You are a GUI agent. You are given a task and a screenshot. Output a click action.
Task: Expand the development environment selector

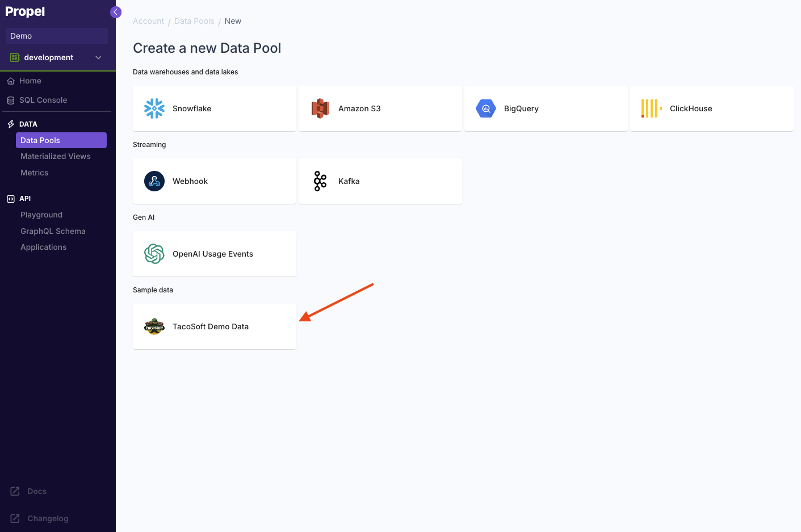coord(57,57)
